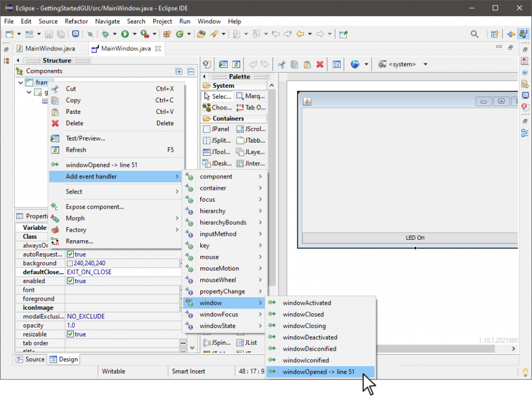The height and width of the screenshot is (398, 532).
Task: Click the LED On button in preview
Action: point(410,237)
